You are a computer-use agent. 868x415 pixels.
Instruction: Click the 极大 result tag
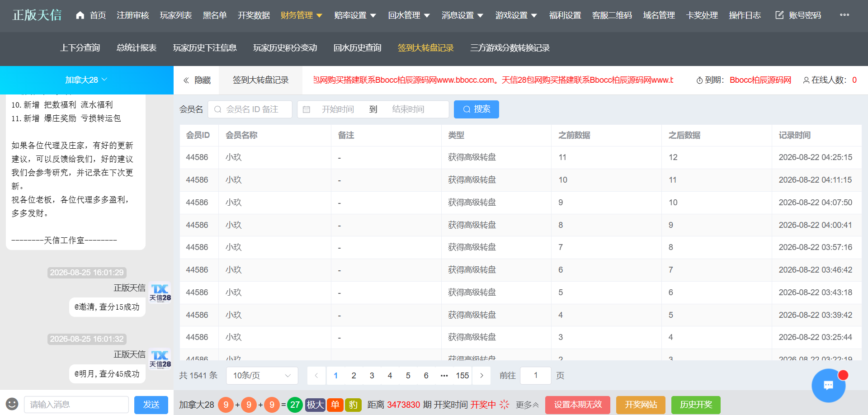coord(316,405)
